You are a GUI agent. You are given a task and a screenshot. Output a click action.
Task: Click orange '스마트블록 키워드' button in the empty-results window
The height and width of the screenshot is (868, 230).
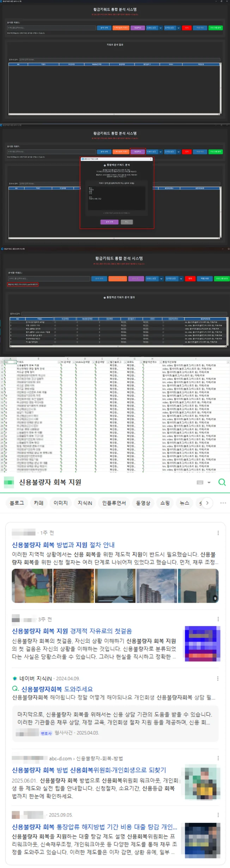[121, 28]
